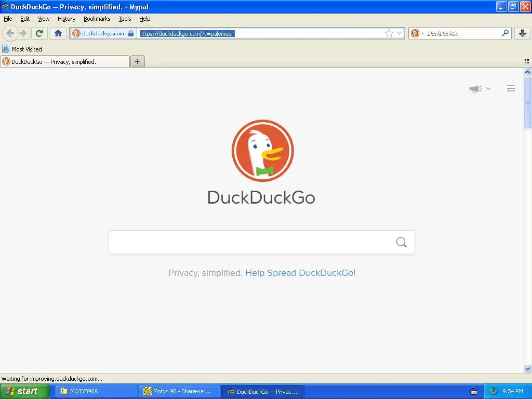Open the Tools menu

click(125, 19)
